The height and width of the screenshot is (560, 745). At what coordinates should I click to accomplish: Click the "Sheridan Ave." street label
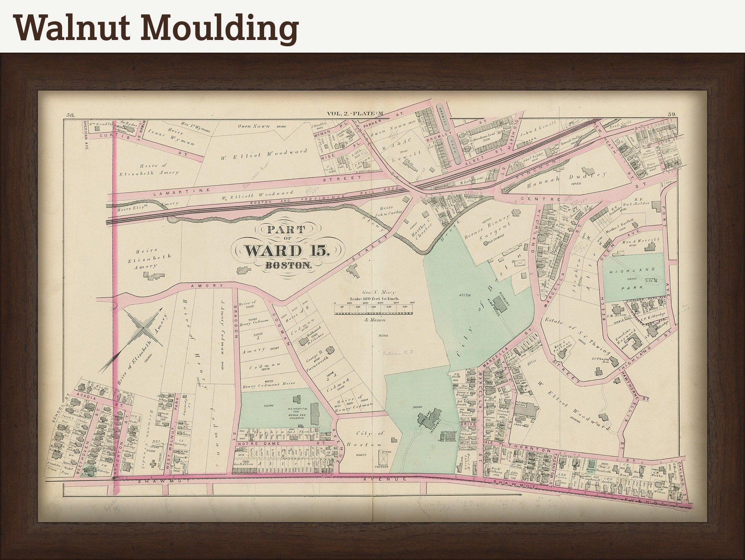[86, 136]
